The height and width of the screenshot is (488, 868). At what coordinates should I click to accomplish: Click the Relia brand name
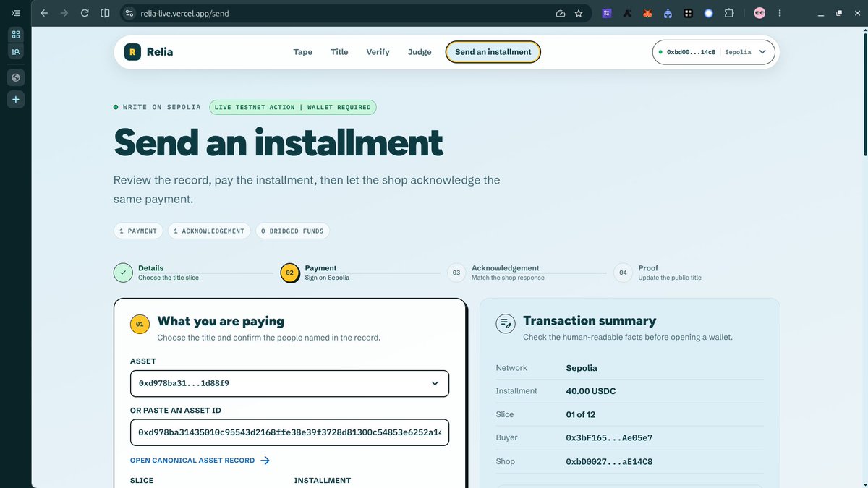click(160, 52)
